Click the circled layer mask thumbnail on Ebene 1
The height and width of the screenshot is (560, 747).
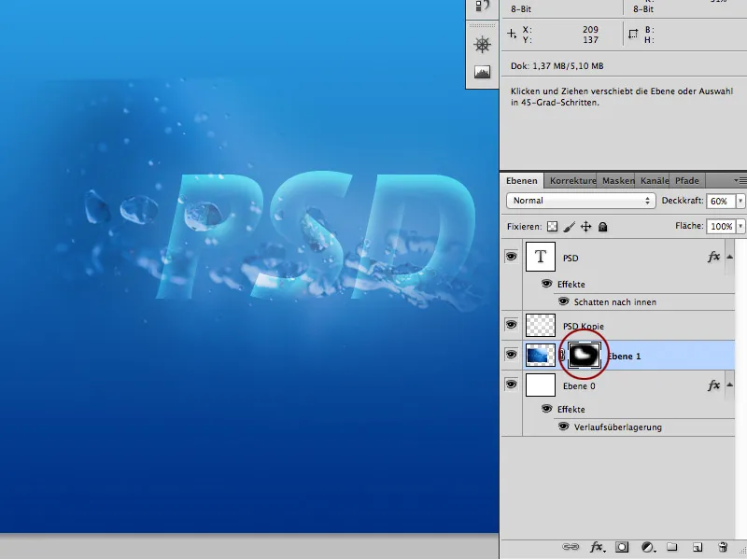tap(584, 356)
